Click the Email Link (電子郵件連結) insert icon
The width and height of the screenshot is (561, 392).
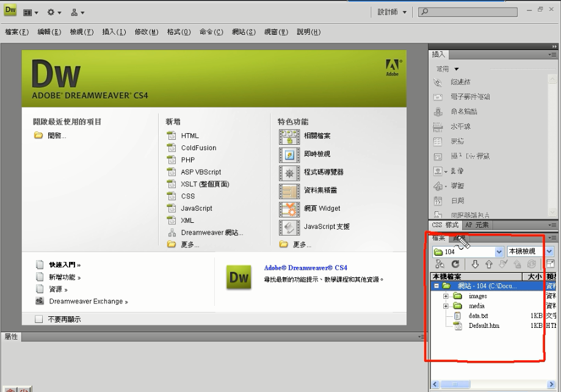point(438,97)
